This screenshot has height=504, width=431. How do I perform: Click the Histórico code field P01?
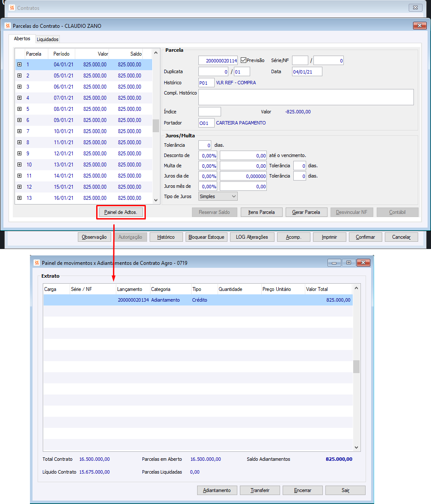[207, 83]
